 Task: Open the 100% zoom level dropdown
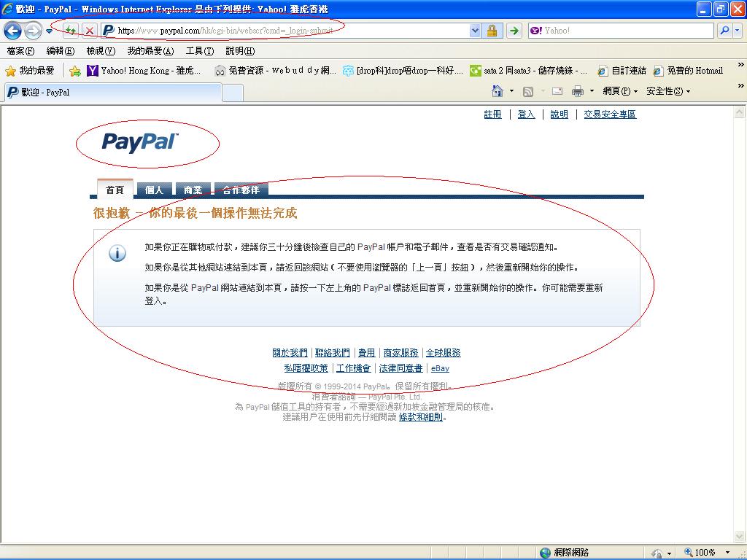(x=727, y=553)
